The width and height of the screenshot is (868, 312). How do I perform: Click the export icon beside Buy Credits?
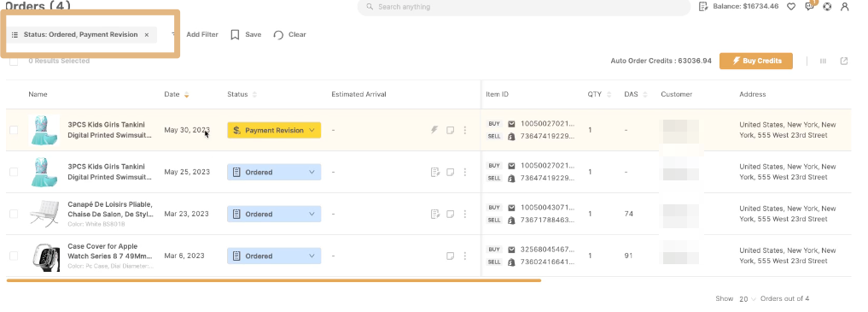(x=844, y=61)
